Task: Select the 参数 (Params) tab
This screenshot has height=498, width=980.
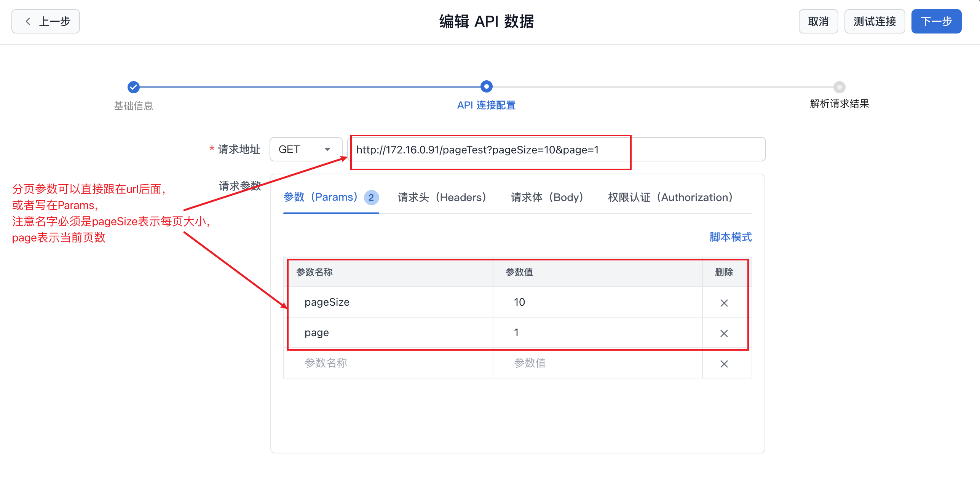Action: click(321, 197)
